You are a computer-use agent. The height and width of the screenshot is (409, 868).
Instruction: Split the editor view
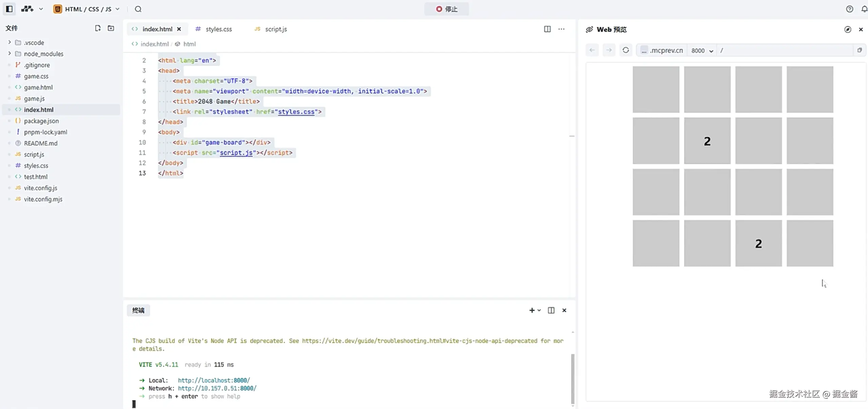click(547, 29)
